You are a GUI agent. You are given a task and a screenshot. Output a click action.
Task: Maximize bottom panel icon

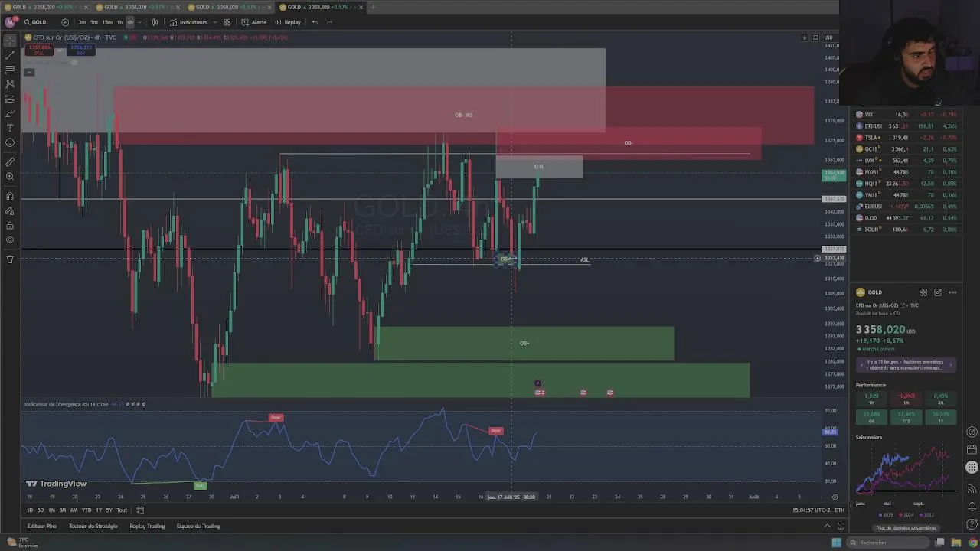coord(841,526)
